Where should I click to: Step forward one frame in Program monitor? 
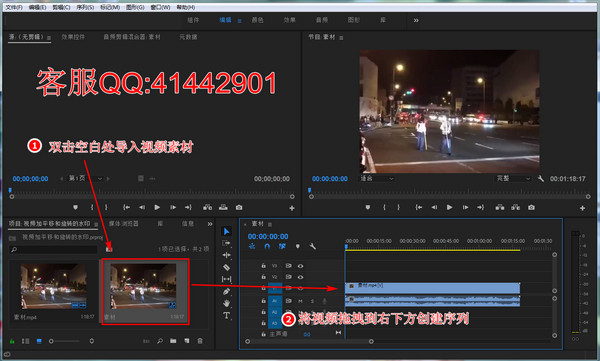coord(465,207)
